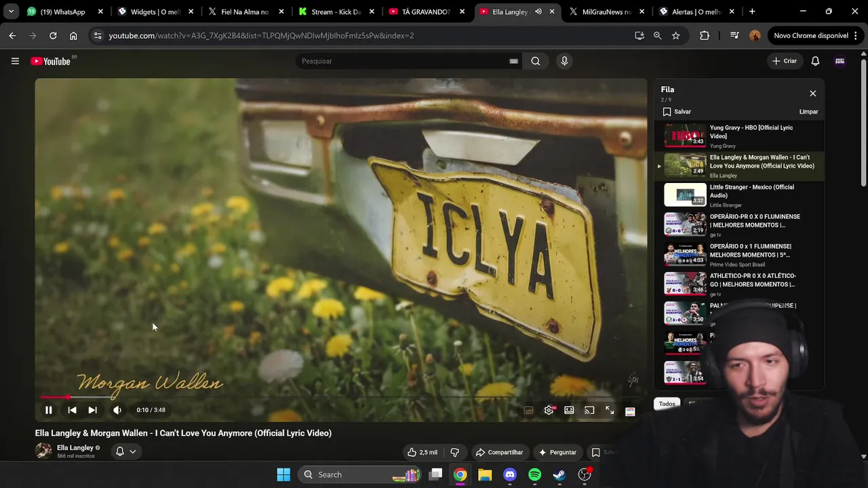Click the Perguntar ask button

pyautogui.click(x=557, y=452)
